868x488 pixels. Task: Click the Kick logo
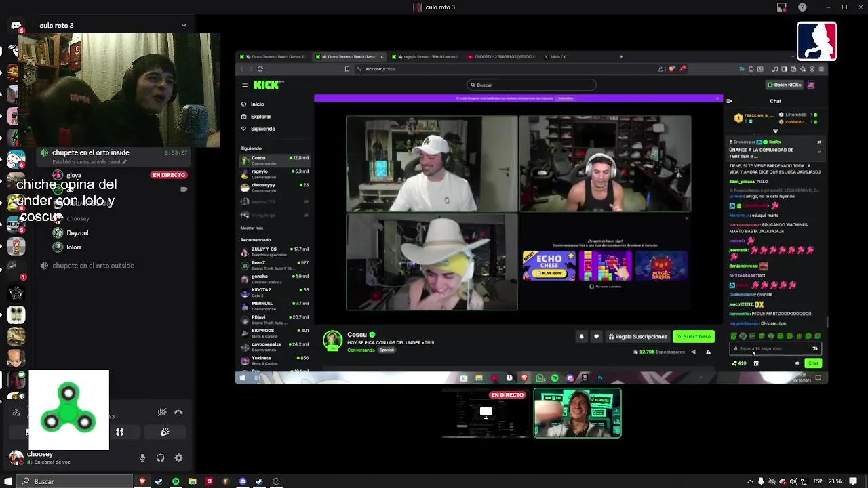coord(268,85)
